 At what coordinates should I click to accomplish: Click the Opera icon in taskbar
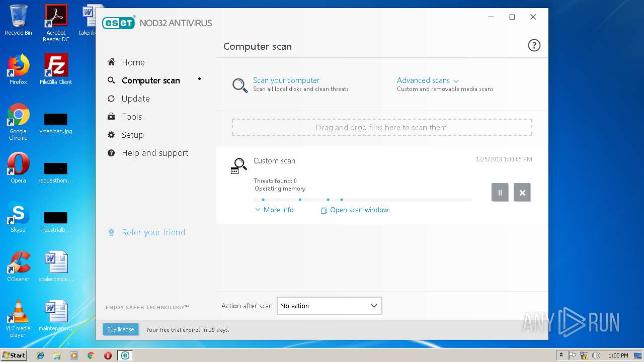(x=108, y=355)
